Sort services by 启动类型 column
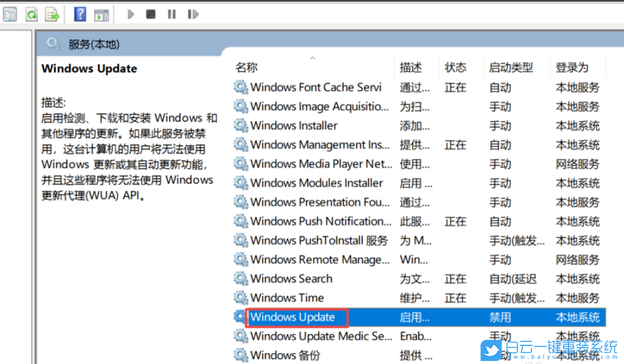The height and width of the screenshot is (364, 624). pyautogui.click(x=512, y=67)
